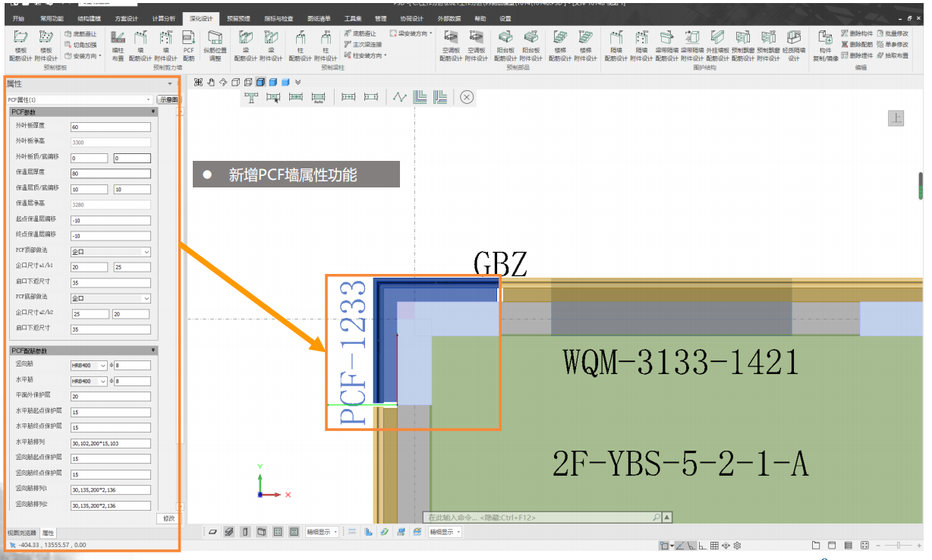Open 预制飘窗配筋设计 tool

tap(743, 46)
